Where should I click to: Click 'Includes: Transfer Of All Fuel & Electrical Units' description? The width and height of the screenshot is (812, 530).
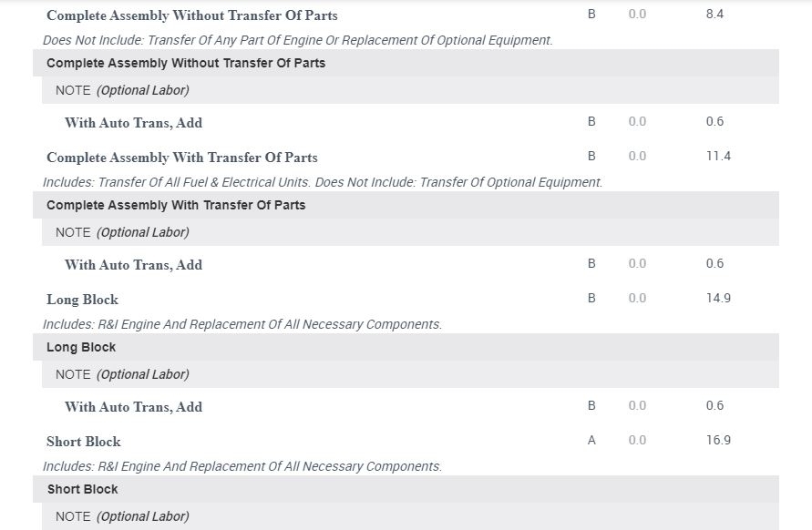323,182
